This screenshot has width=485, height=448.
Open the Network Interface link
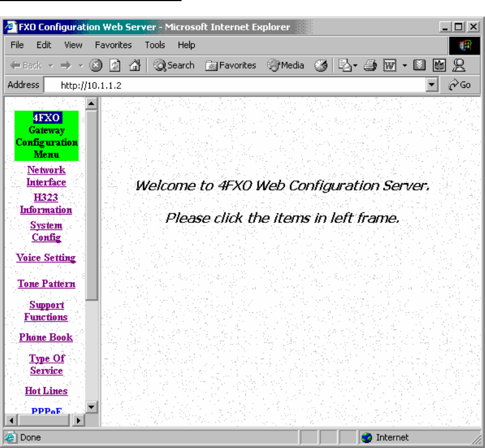pos(46,176)
